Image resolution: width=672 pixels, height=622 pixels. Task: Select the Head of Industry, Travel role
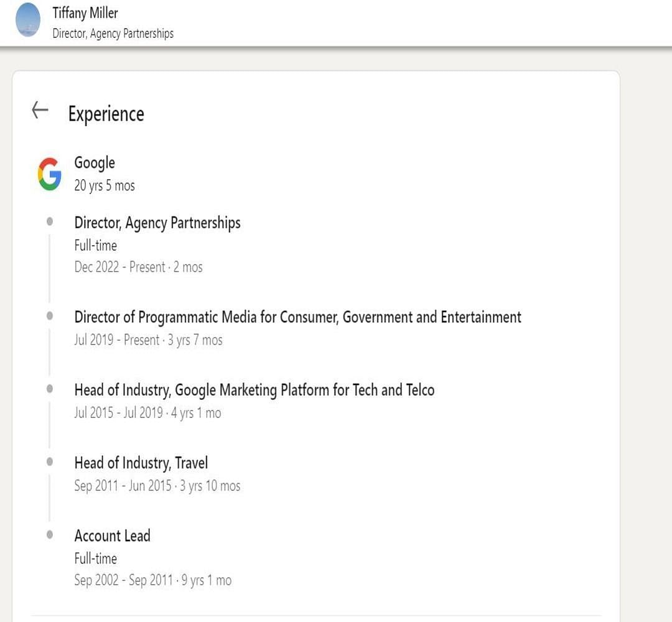[141, 463]
